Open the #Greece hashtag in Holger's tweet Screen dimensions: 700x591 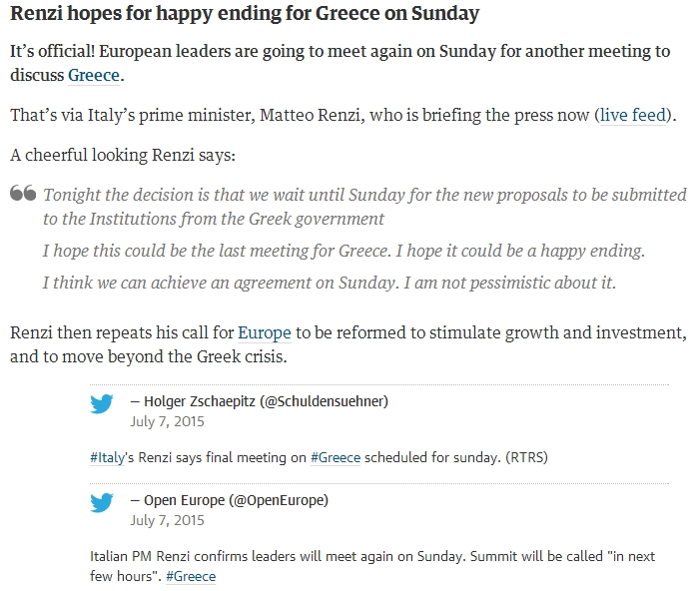point(336,458)
